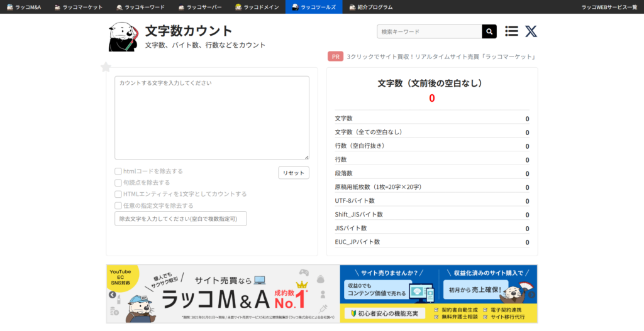This screenshot has width=644, height=331.
Task: Select the 原稿用紙枚数 result row
Action: pyautogui.click(x=432, y=187)
